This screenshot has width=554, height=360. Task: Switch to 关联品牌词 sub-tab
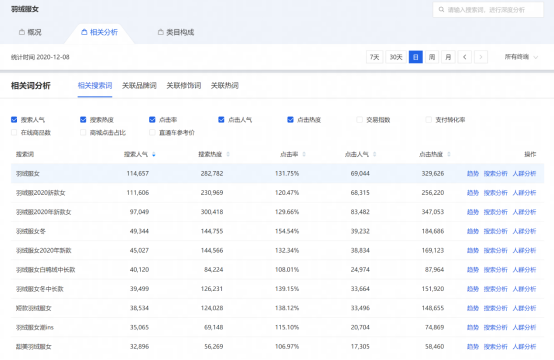click(139, 85)
